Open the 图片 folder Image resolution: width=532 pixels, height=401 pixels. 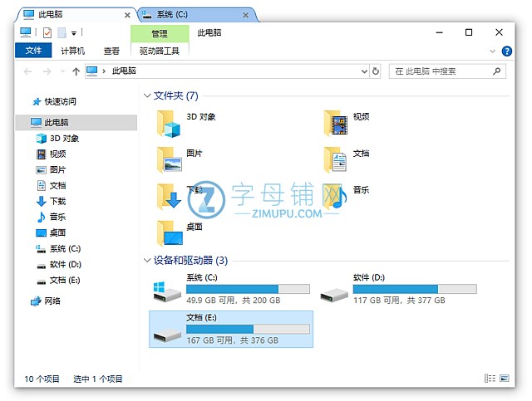[170, 159]
